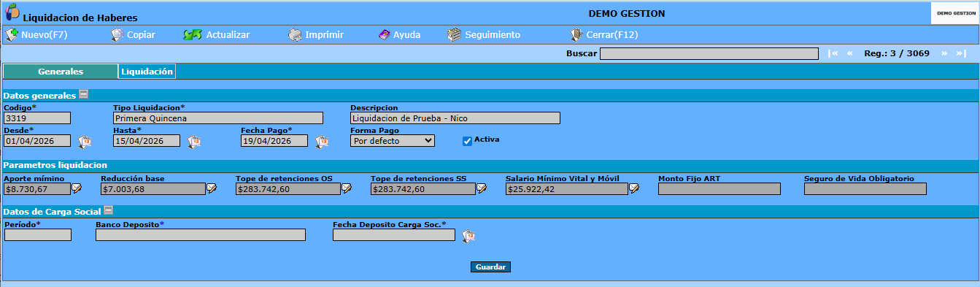Click the Monto Fijo ART field

click(x=719, y=189)
